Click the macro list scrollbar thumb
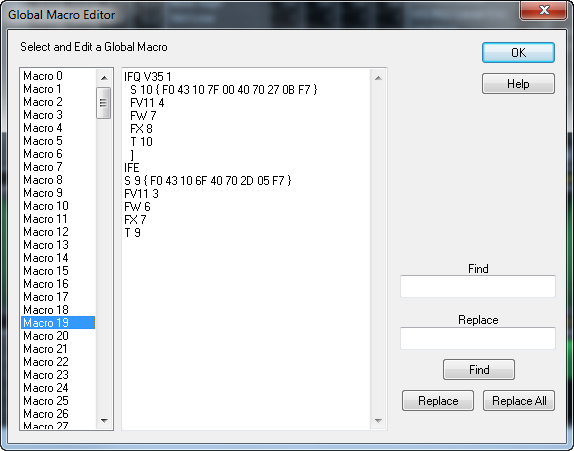574x451 pixels. click(x=104, y=103)
